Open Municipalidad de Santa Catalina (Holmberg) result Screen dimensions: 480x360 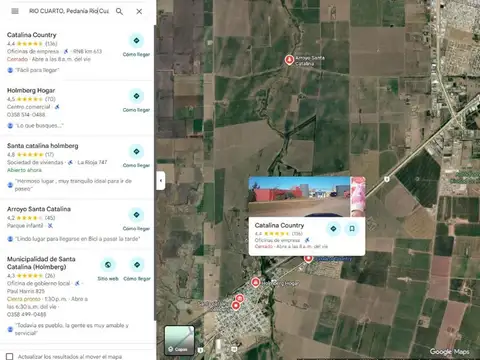coord(41,263)
